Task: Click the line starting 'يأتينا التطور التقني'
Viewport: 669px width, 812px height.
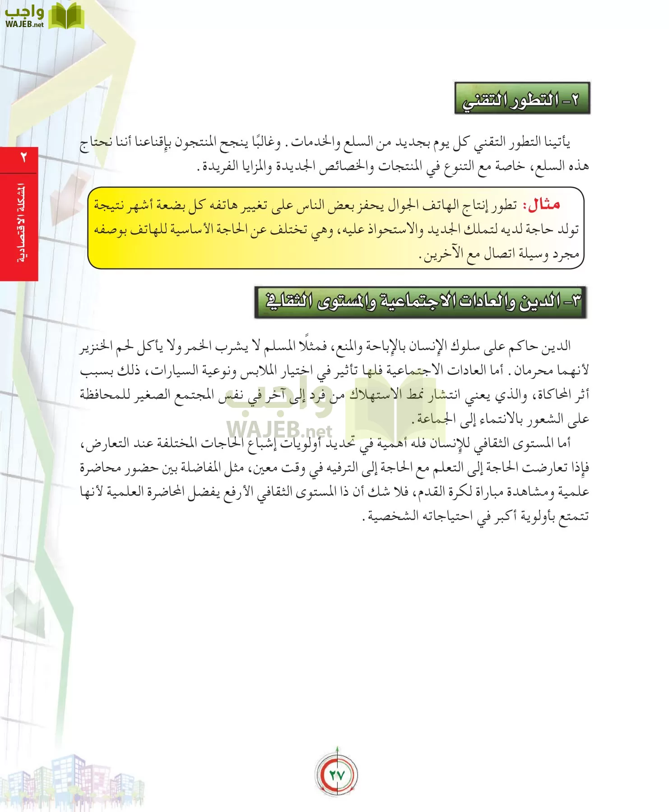Action: pos(325,143)
